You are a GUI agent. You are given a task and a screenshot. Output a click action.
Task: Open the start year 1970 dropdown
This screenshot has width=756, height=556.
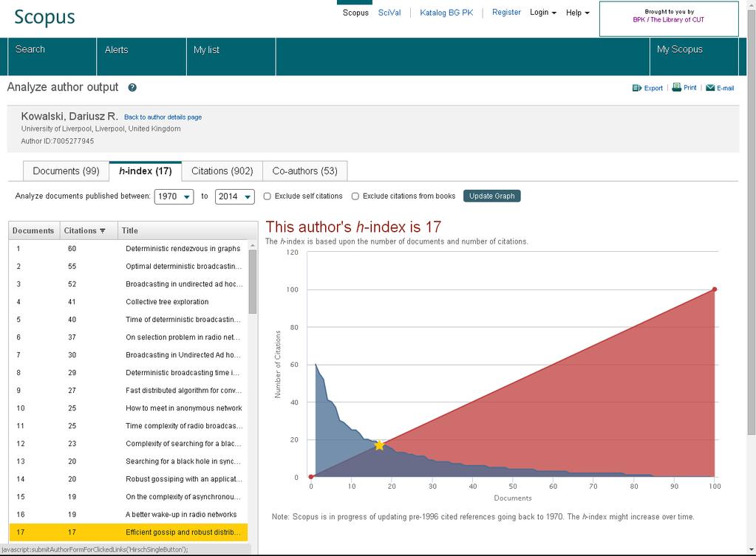(x=174, y=196)
